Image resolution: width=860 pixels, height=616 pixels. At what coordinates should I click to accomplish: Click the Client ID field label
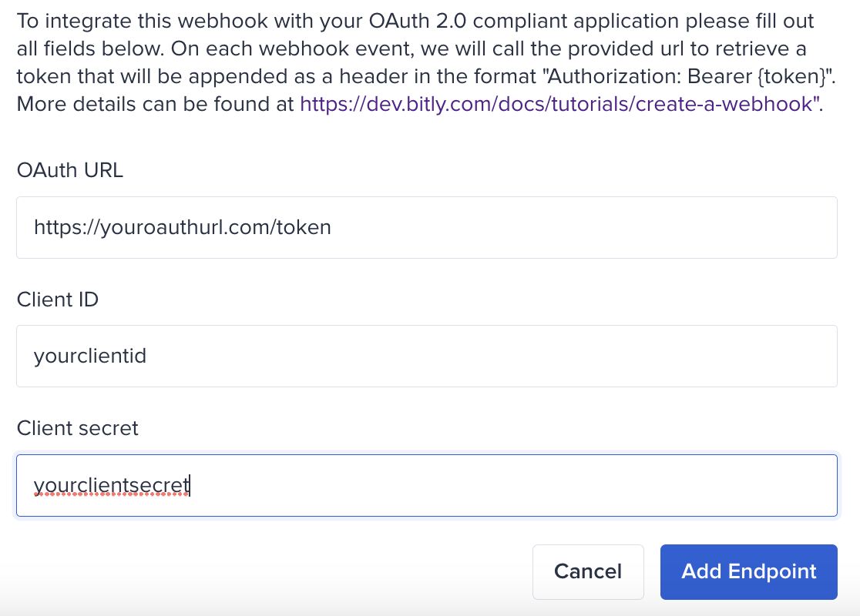57,300
